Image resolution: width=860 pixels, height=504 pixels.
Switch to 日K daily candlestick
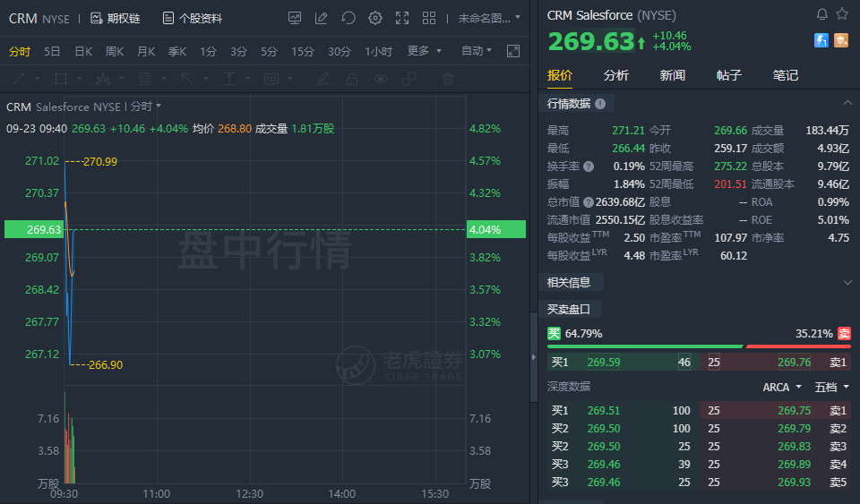point(83,52)
